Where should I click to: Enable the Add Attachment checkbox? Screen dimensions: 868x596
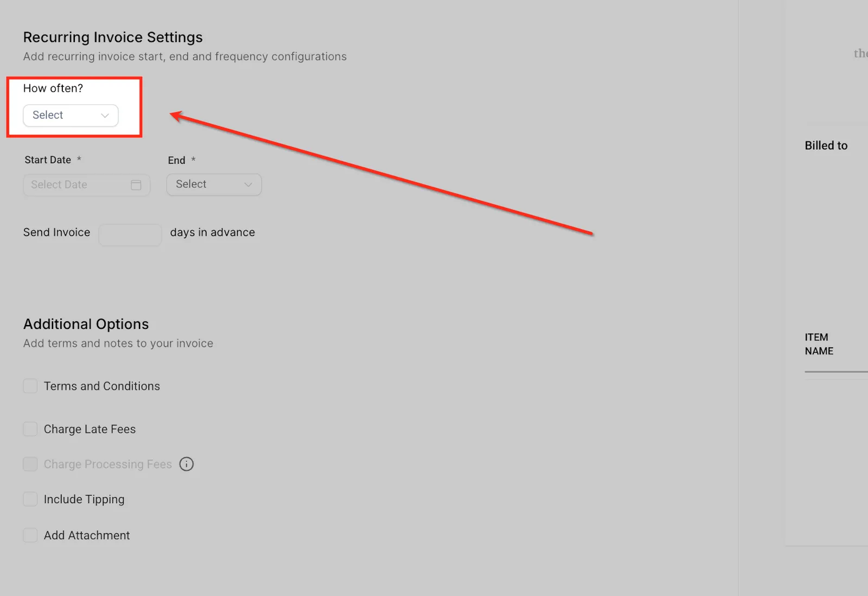pos(30,535)
